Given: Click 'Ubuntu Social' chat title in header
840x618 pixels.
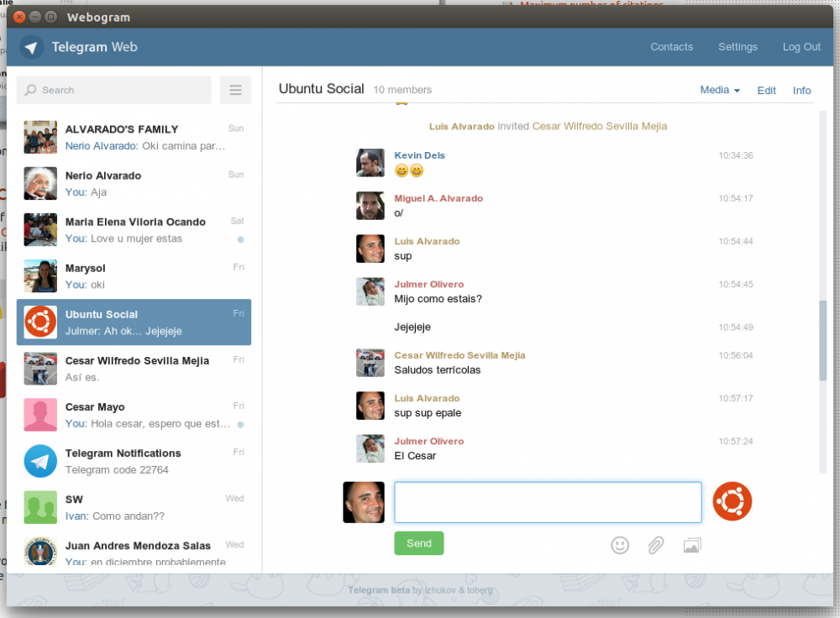Looking at the screenshot, I should pyautogui.click(x=322, y=89).
